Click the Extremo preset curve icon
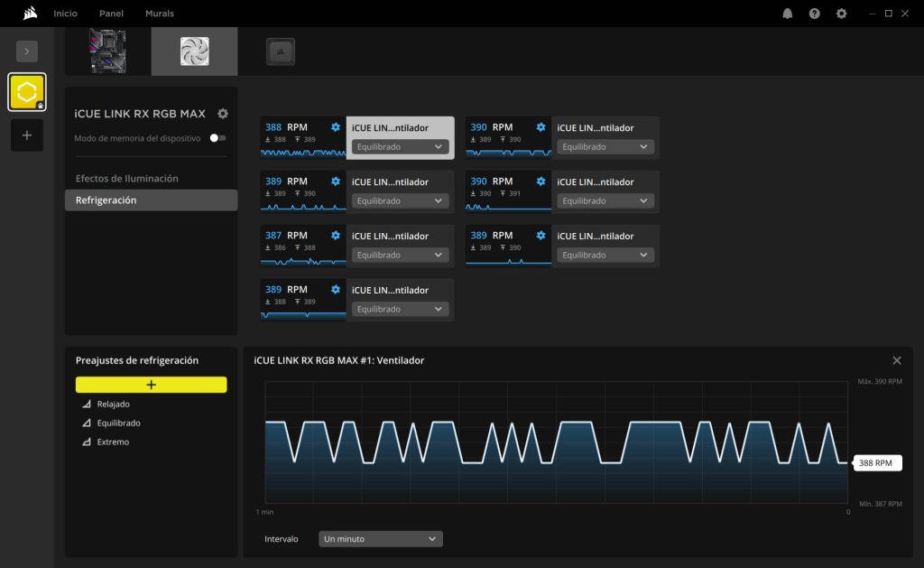 point(87,442)
